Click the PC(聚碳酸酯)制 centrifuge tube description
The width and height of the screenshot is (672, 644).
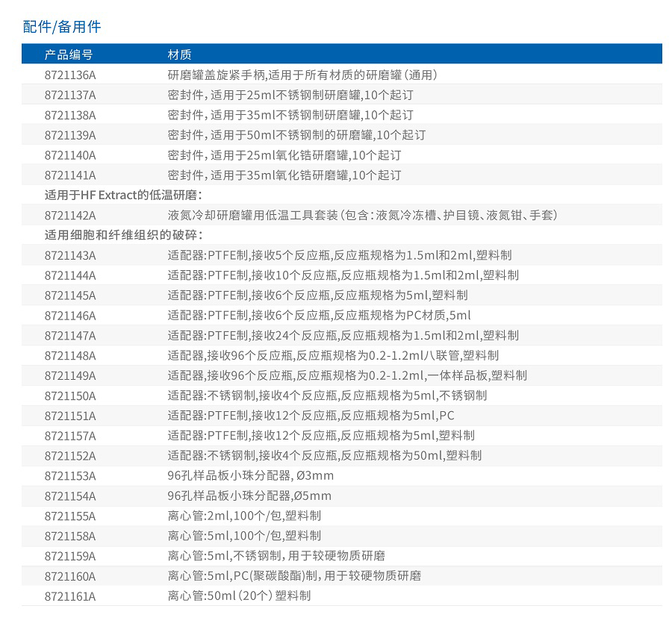click(294, 576)
